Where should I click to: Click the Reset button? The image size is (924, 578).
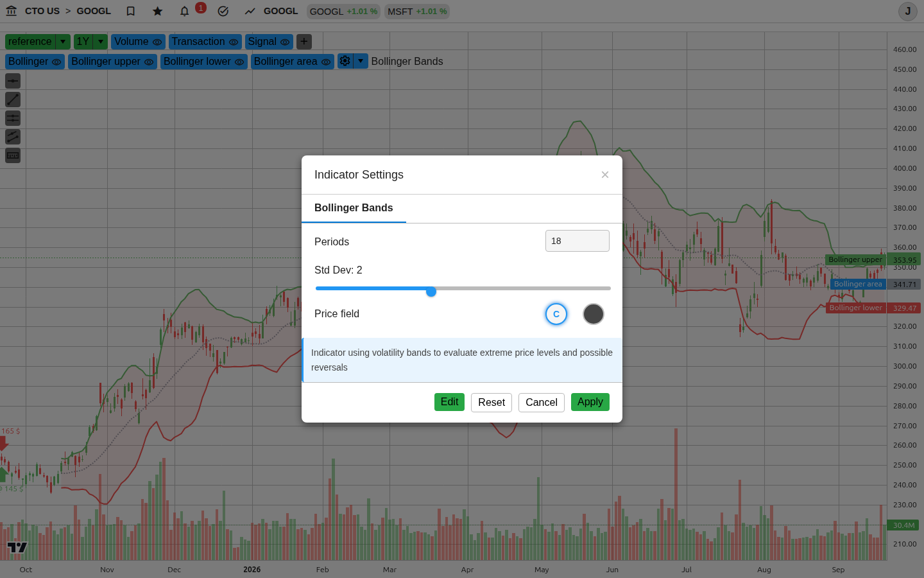click(492, 403)
